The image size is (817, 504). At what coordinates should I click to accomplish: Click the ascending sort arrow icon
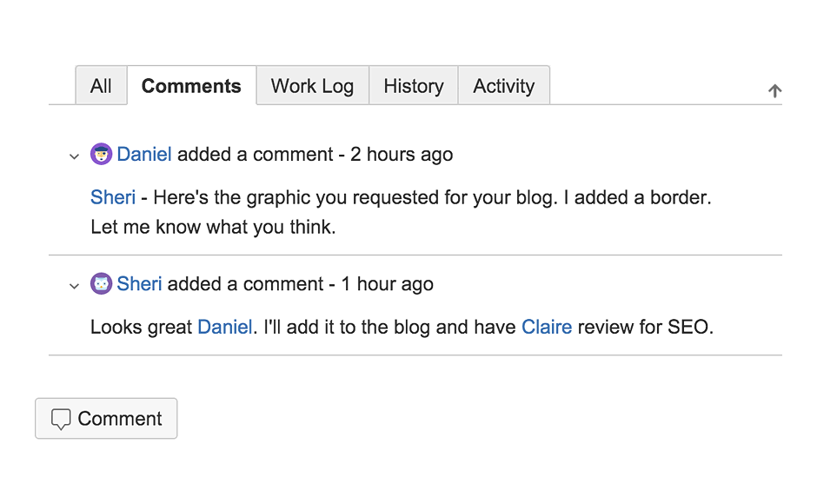point(775,90)
